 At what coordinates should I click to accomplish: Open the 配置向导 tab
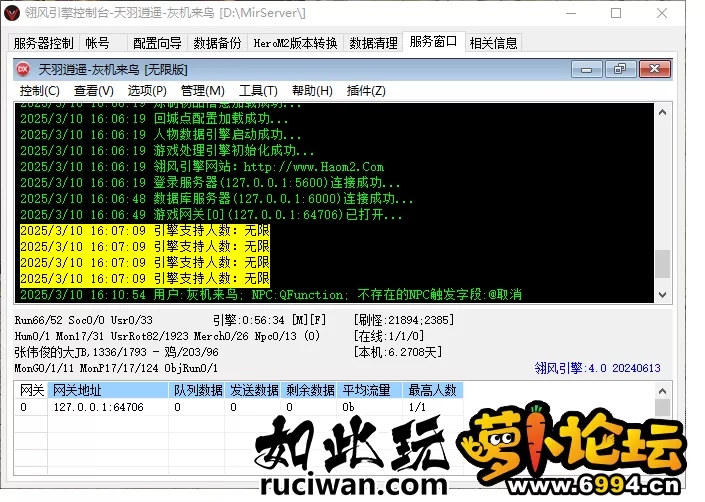(157, 43)
